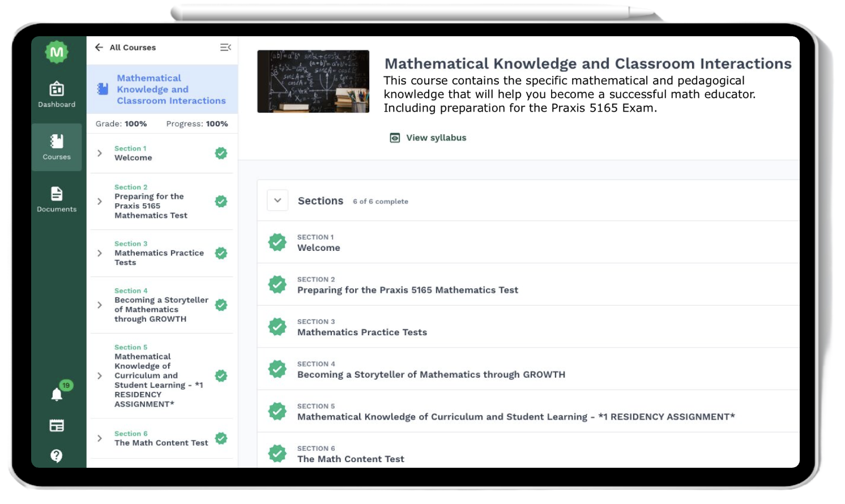
Task: Click the back arrow beside All Courses
Action: [x=99, y=48]
